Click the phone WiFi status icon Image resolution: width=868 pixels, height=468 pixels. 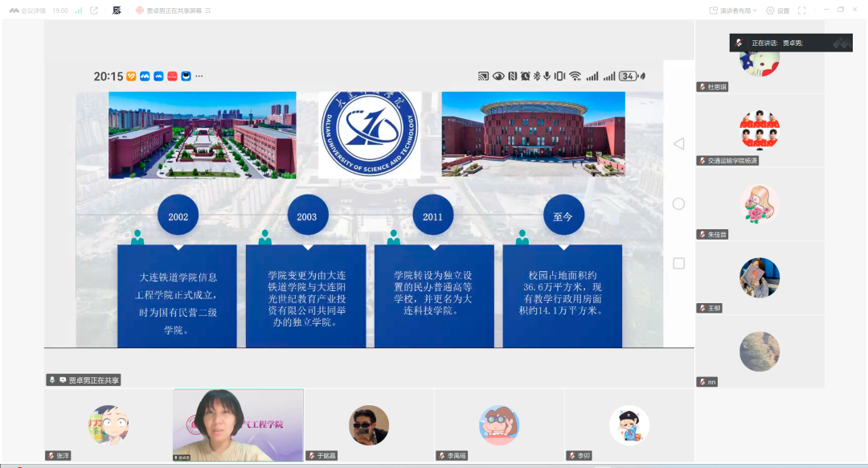click(575, 76)
